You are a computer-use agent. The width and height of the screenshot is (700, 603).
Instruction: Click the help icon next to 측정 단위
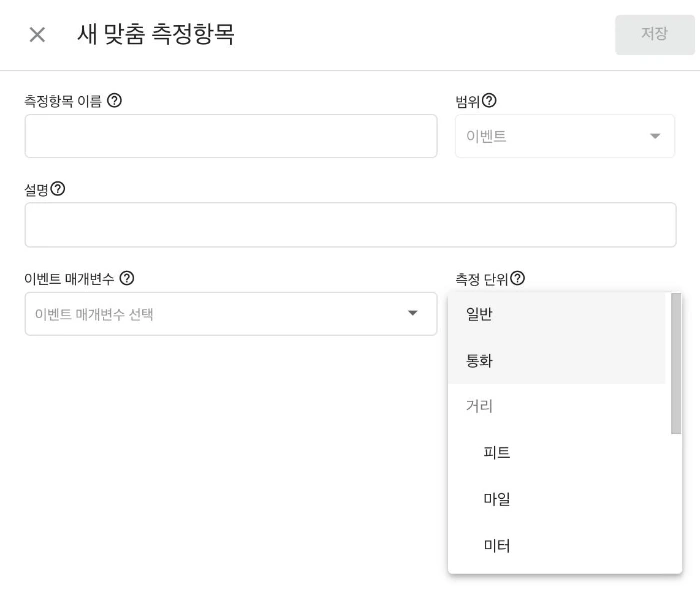coord(517,278)
